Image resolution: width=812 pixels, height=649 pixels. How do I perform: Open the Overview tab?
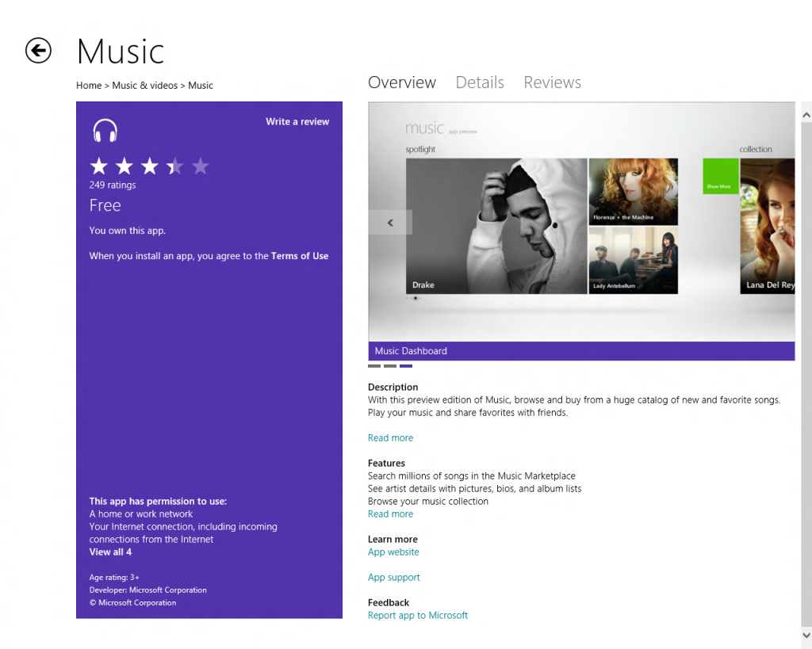tap(402, 82)
